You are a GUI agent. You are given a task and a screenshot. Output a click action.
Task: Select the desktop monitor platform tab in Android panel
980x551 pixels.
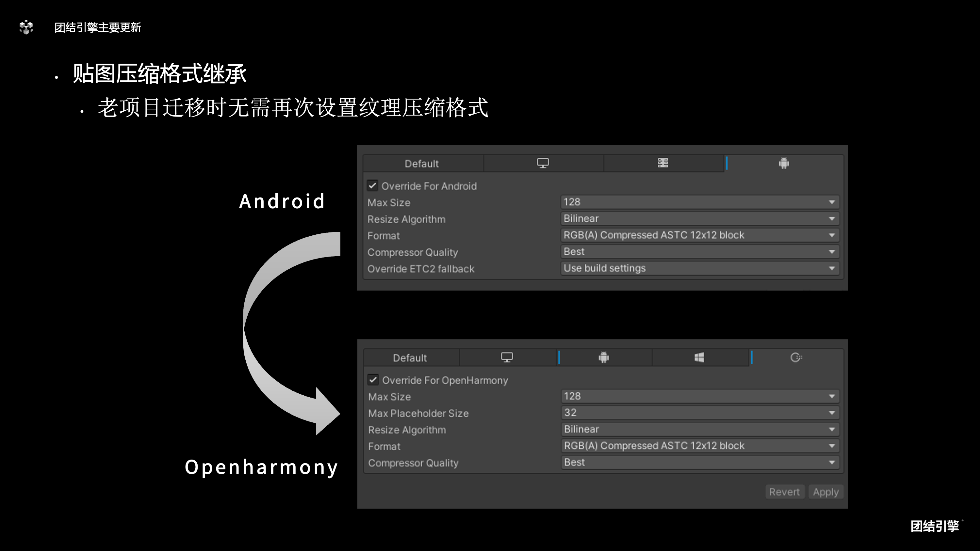543,163
